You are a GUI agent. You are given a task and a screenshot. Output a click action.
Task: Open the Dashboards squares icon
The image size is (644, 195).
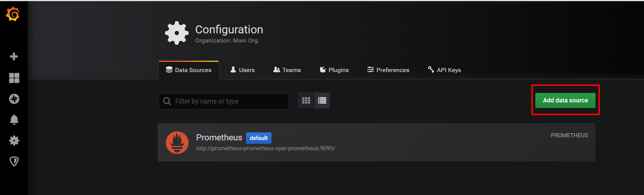pyautogui.click(x=14, y=78)
